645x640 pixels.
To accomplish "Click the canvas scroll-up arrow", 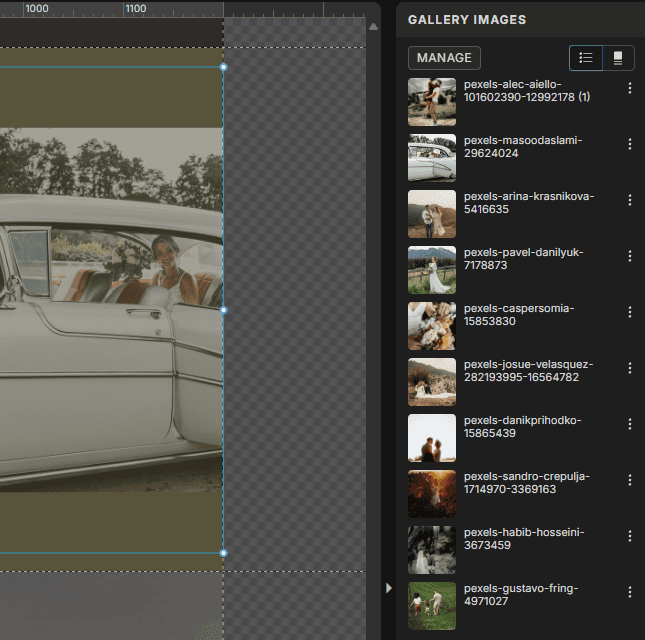I will pyautogui.click(x=373, y=27).
